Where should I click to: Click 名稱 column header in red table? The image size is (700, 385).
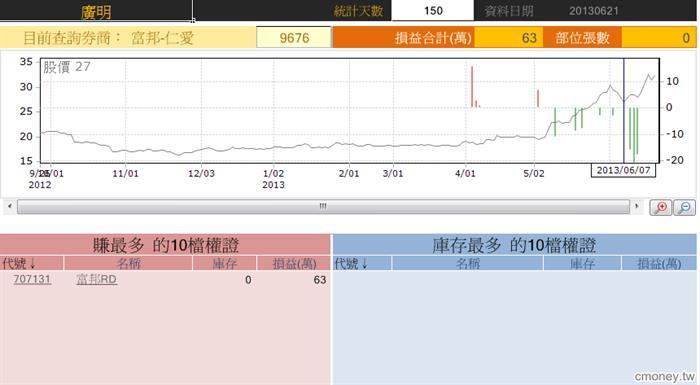[x=129, y=264]
